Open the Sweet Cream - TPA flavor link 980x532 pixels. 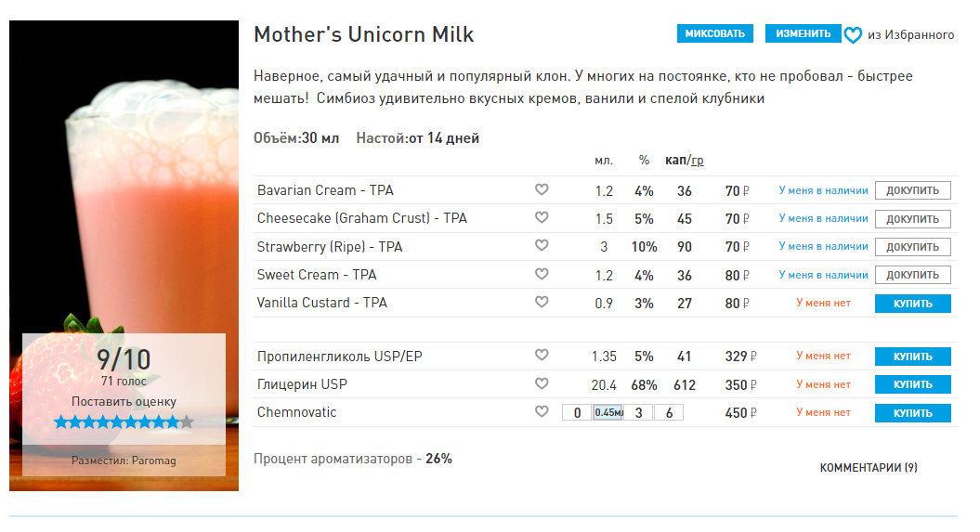(317, 275)
